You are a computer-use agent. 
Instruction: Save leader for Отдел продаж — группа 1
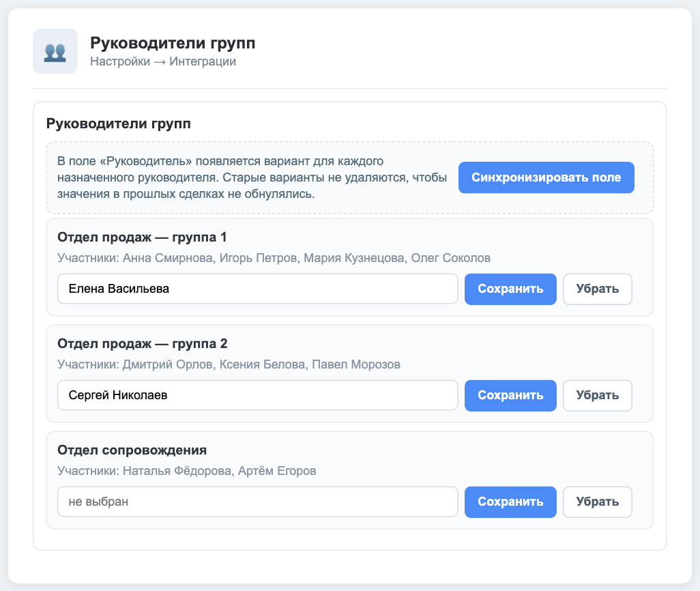pyautogui.click(x=510, y=289)
